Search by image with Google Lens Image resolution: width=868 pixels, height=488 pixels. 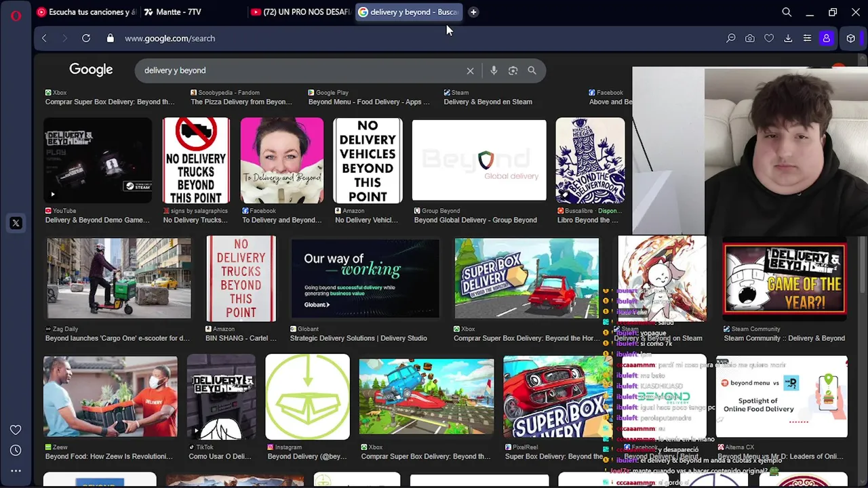pyautogui.click(x=513, y=70)
